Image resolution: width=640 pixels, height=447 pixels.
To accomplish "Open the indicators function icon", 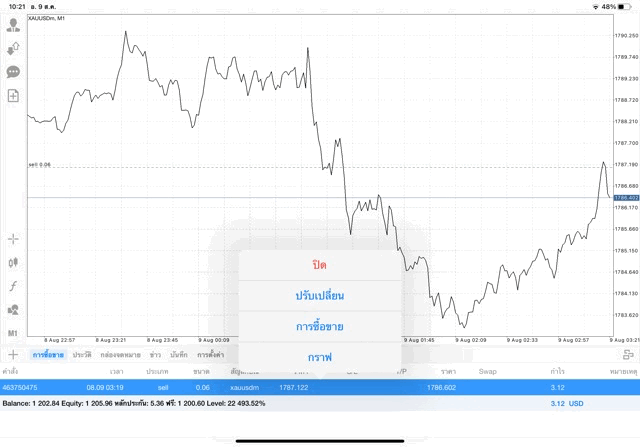I will coord(14,285).
